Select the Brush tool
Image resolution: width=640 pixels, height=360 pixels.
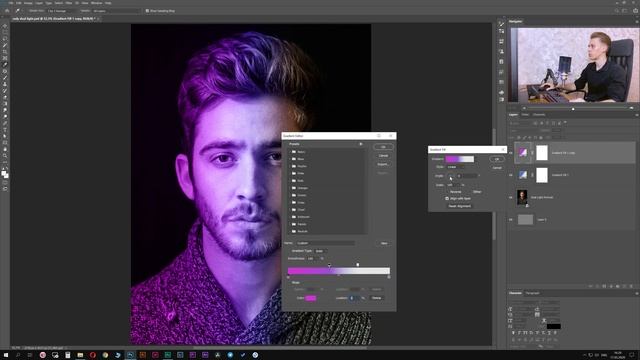[5, 78]
